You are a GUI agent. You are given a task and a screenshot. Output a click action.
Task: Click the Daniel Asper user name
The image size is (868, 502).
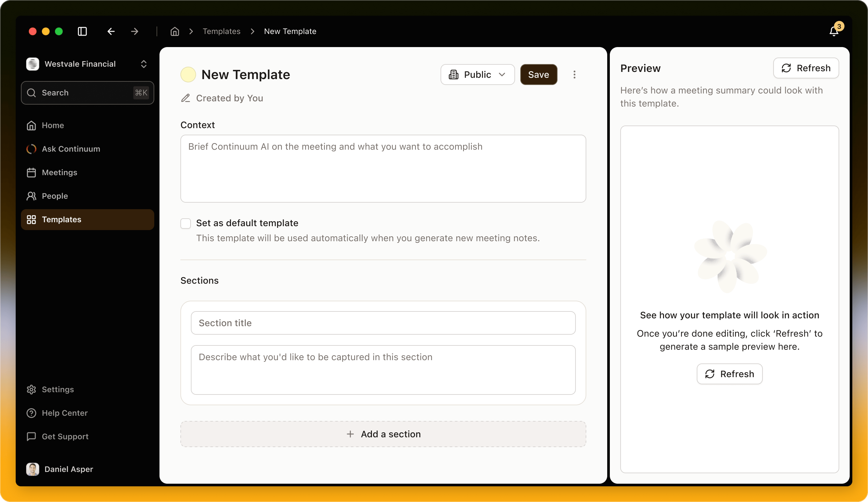click(69, 469)
